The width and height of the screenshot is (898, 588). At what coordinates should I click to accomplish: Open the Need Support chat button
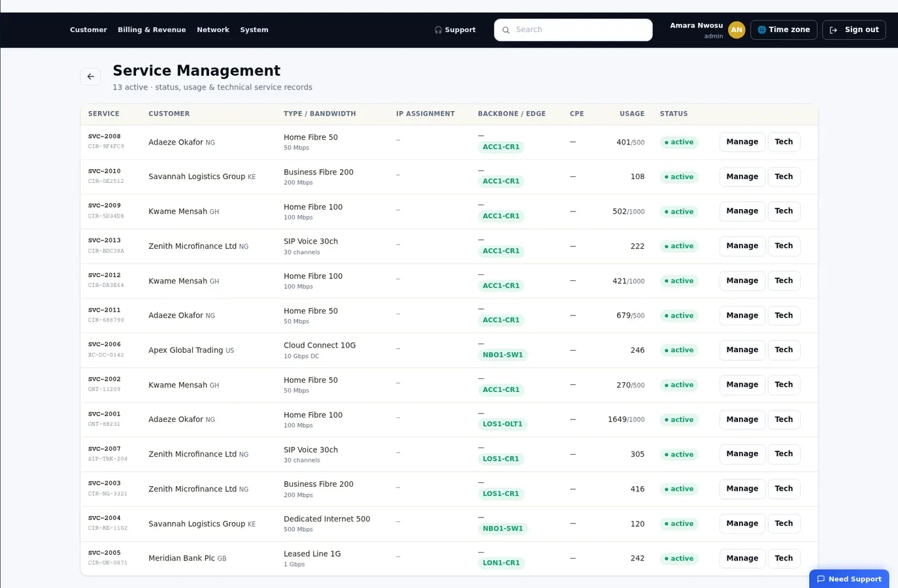click(x=849, y=579)
